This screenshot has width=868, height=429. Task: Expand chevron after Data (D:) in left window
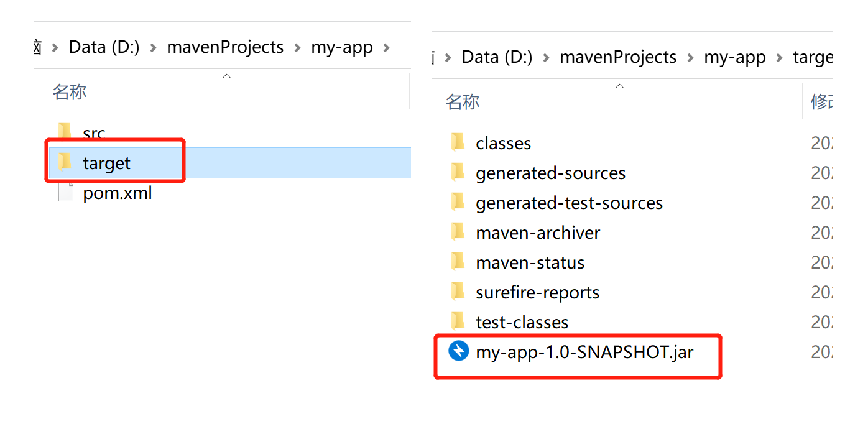click(154, 48)
